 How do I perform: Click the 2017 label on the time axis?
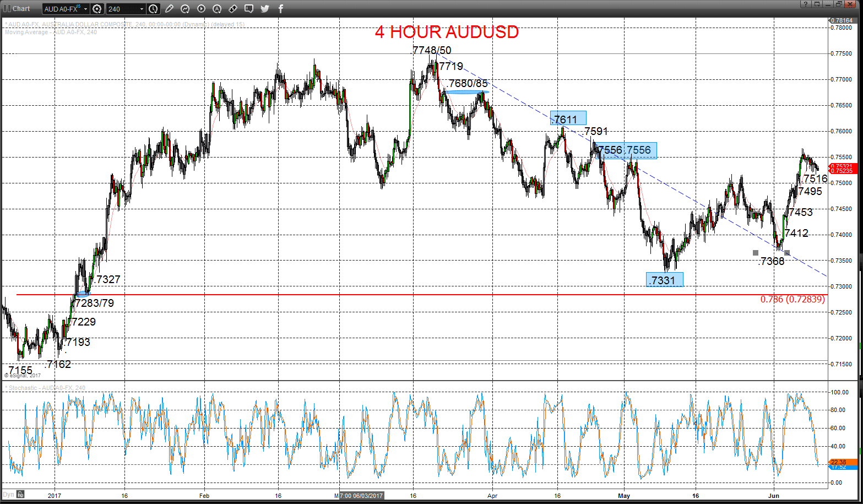pos(55,496)
